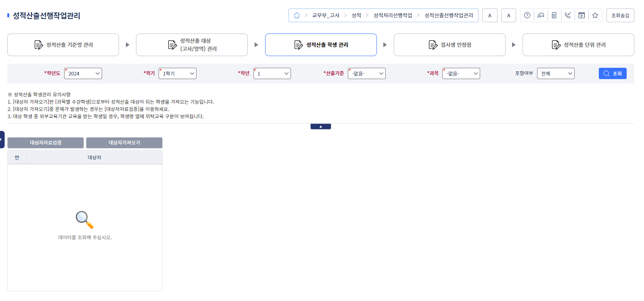Click the 성적산출선행작업관리 page title
Image resolution: width=644 pixels, height=301 pixels.
(x=46, y=16)
